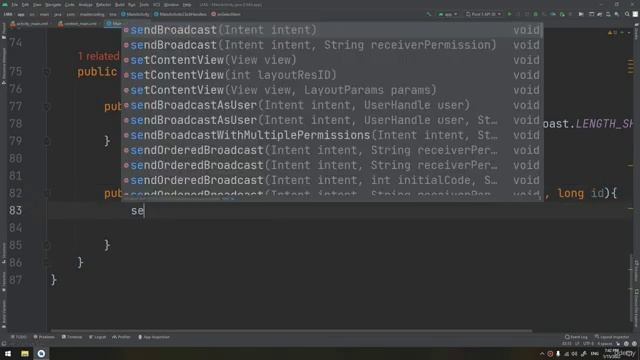
Task: Click the app breadcrumb in navigation bar
Action: 21,14
